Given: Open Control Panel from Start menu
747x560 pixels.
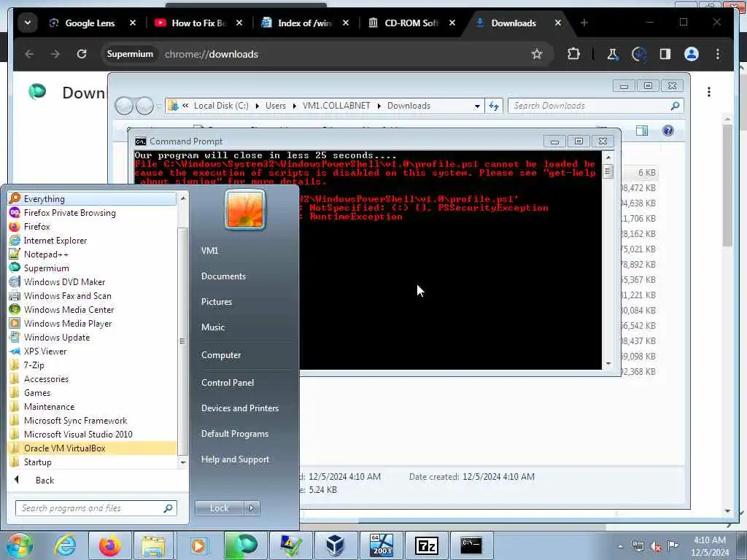Looking at the screenshot, I should pyautogui.click(x=228, y=382).
